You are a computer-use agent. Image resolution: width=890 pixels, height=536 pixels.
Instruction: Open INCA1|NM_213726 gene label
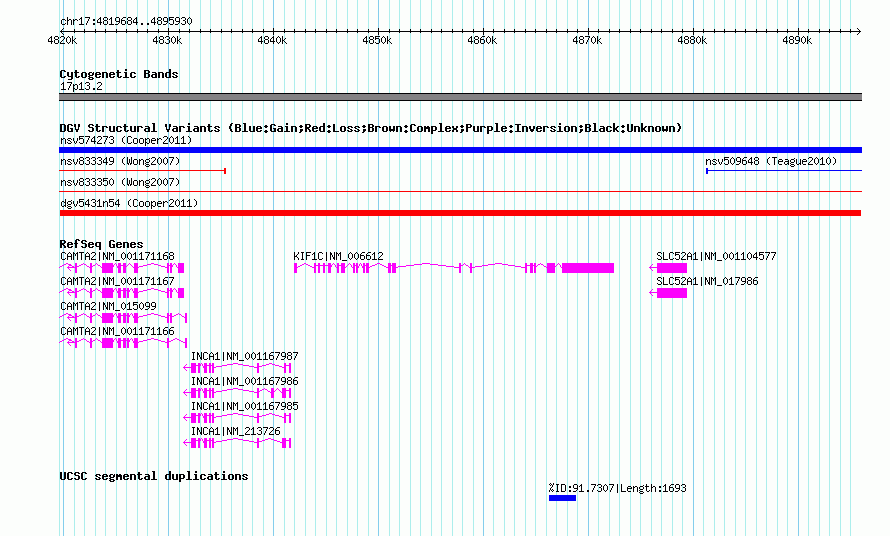pos(236,431)
